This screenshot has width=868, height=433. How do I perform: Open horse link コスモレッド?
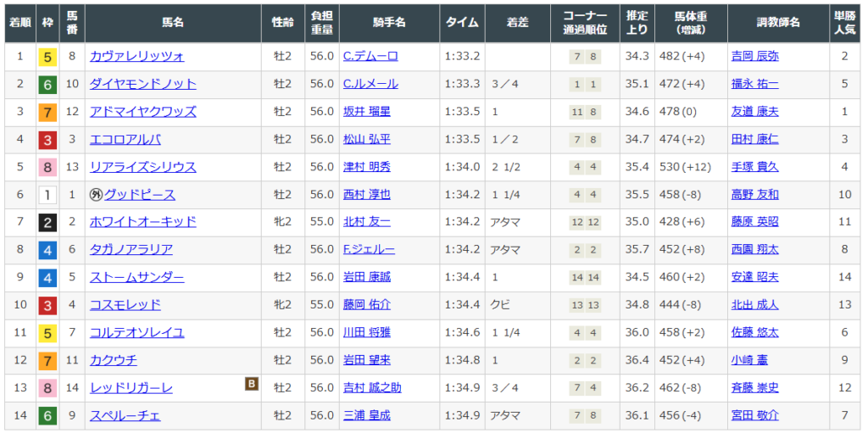[x=125, y=305]
